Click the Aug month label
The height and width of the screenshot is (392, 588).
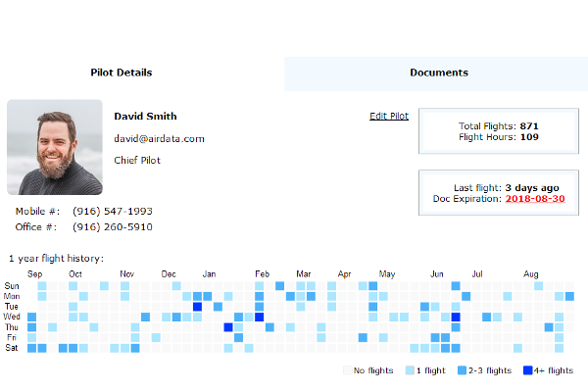click(531, 274)
